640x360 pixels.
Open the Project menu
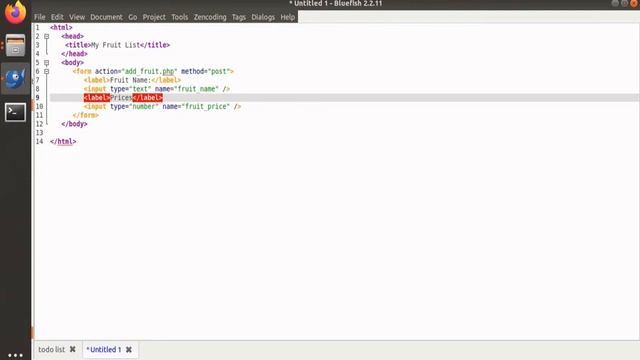tap(154, 17)
